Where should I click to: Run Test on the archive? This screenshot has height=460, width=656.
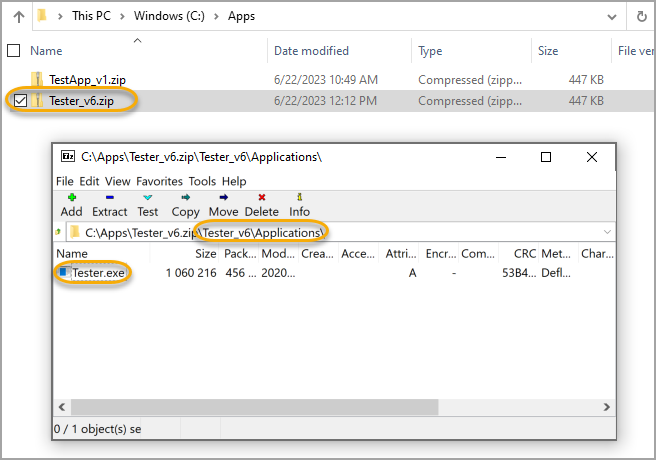point(148,204)
